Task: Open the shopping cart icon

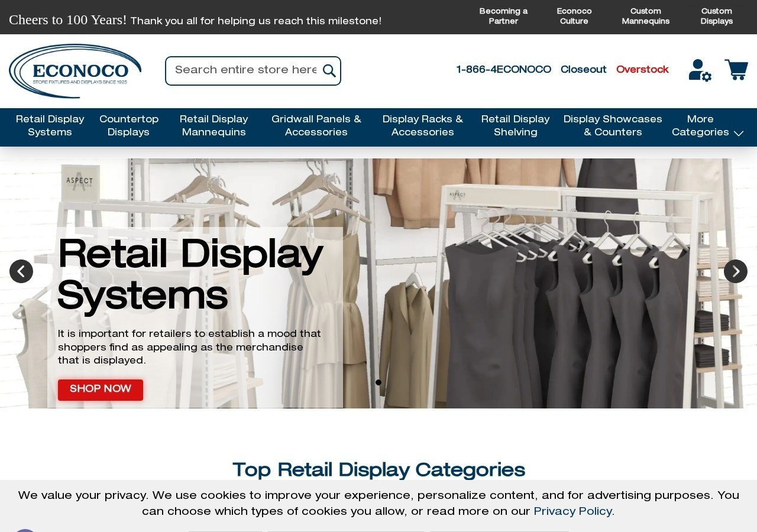Action: (x=736, y=70)
